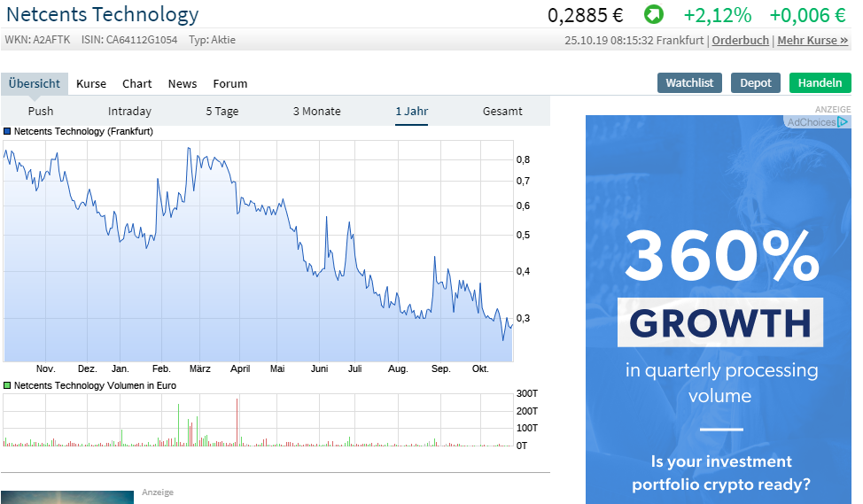Click the green up-arrow trend icon

click(653, 14)
